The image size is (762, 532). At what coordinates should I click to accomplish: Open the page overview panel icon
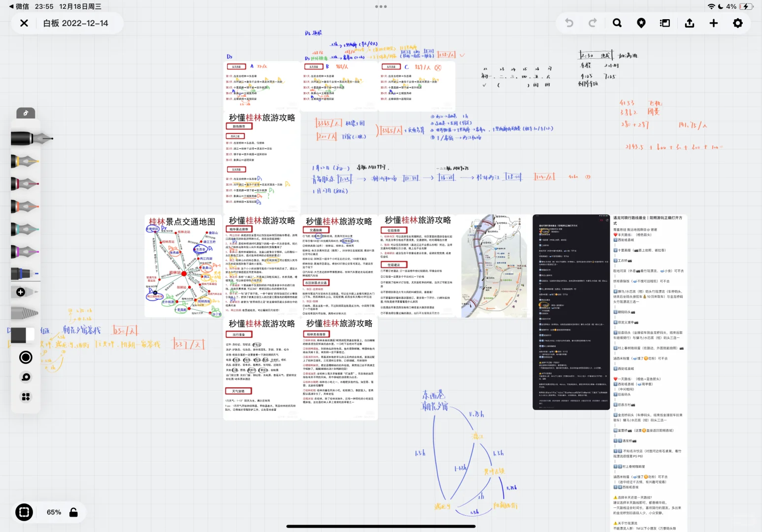[665, 23]
